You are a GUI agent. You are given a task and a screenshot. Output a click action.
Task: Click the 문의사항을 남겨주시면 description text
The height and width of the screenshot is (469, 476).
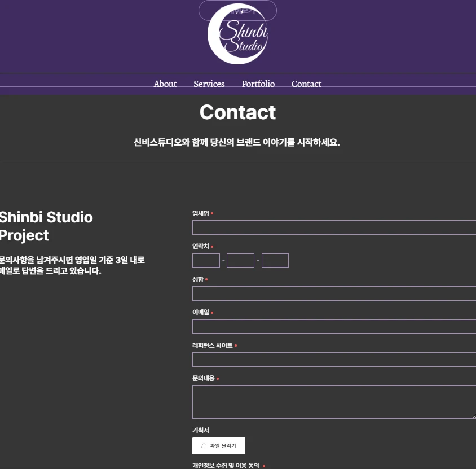[72, 265]
